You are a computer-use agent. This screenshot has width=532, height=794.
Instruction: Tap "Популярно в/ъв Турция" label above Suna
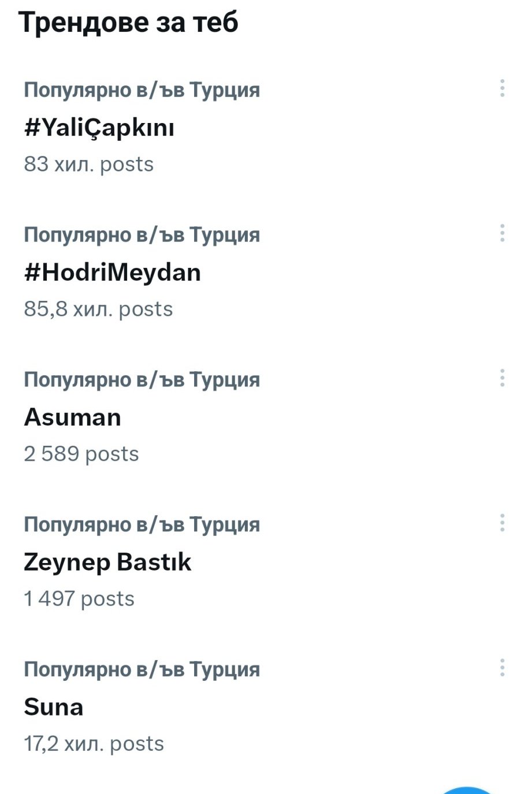[x=142, y=670]
